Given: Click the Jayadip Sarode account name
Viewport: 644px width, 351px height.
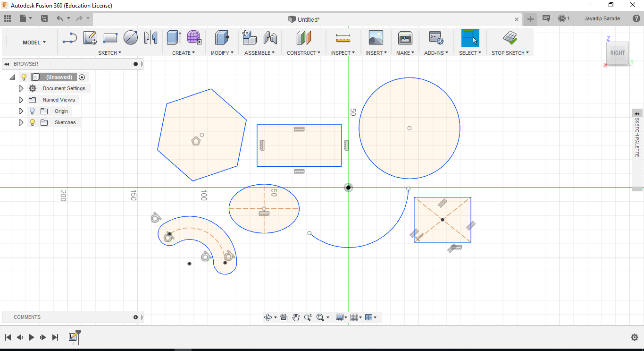Looking at the screenshot, I should [x=602, y=18].
